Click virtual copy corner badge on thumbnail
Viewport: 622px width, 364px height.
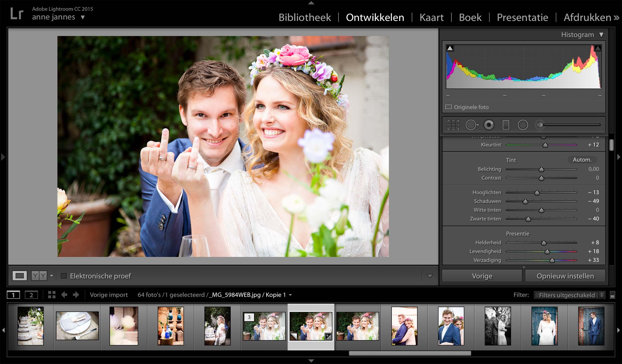(294, 337)
